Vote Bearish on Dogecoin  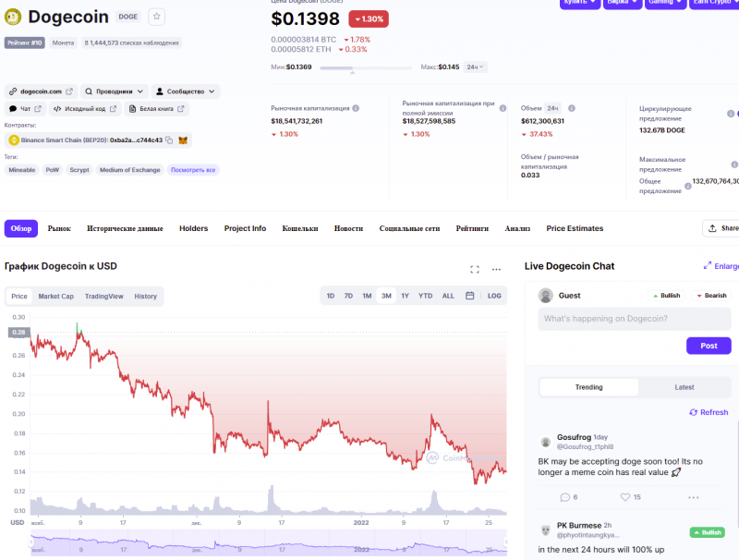[711, 296]
